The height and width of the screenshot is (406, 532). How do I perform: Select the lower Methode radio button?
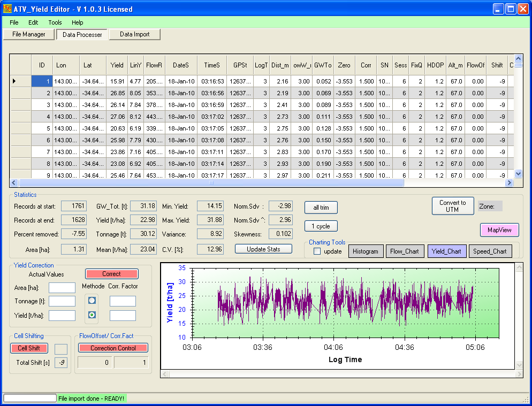coord(92,315)
